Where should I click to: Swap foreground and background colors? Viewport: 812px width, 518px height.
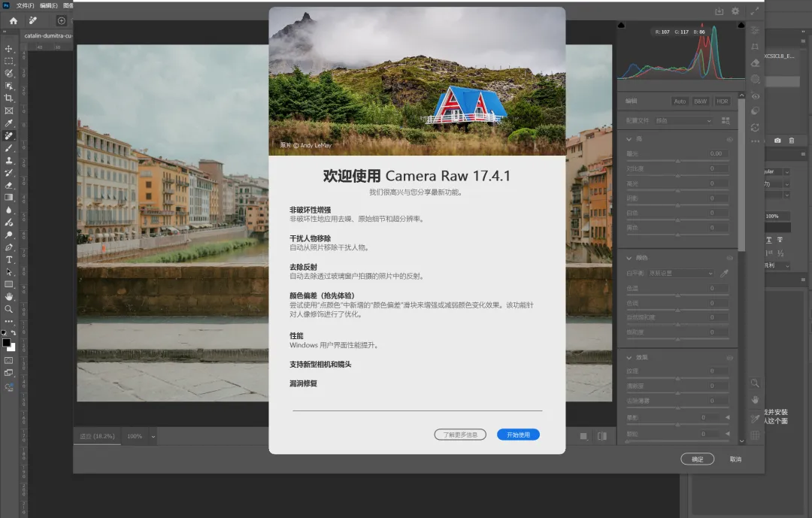coord(14,332)
